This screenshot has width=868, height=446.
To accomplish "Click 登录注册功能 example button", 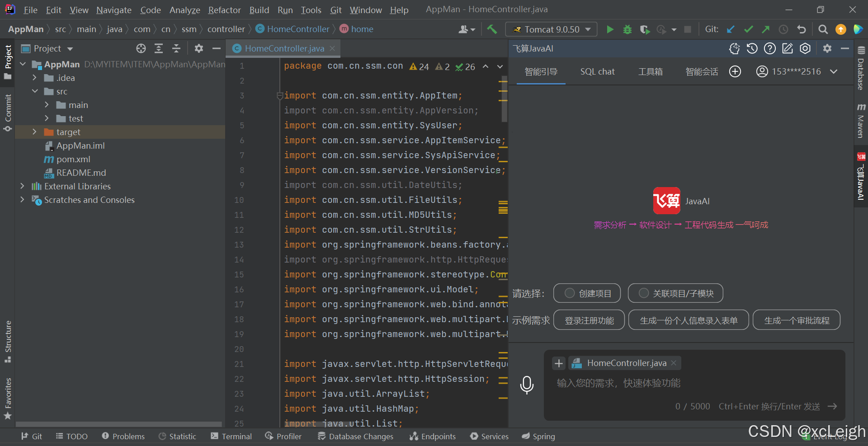I will [x=589, y=320].
